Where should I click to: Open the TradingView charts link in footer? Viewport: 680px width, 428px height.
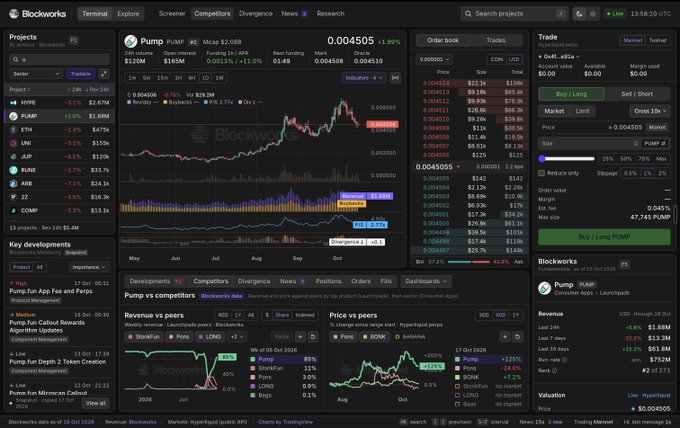pos(285,422)
